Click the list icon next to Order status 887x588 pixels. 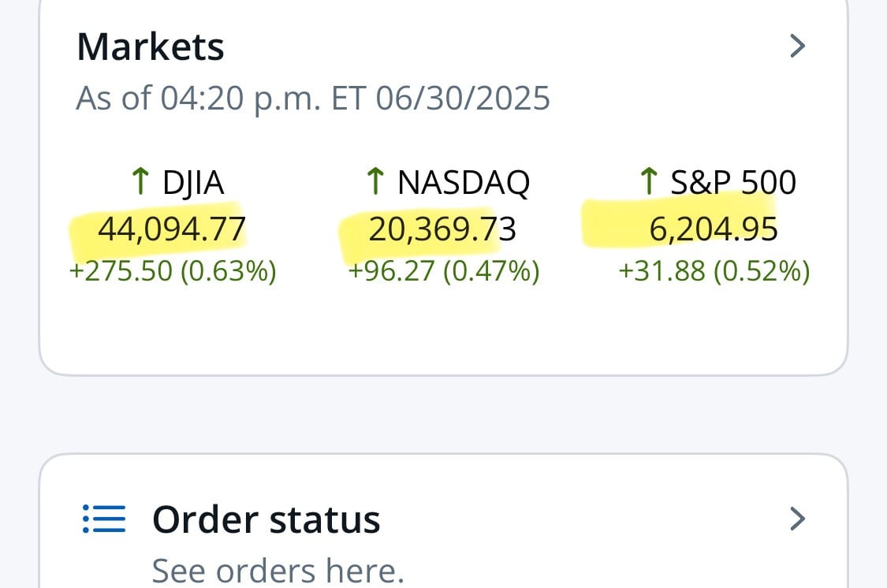(104, 519)
